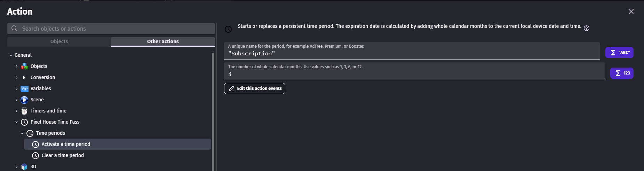This screenshot has height=171, width=644.
Task: Select the Objects category icon
Action: coord(24,66)
